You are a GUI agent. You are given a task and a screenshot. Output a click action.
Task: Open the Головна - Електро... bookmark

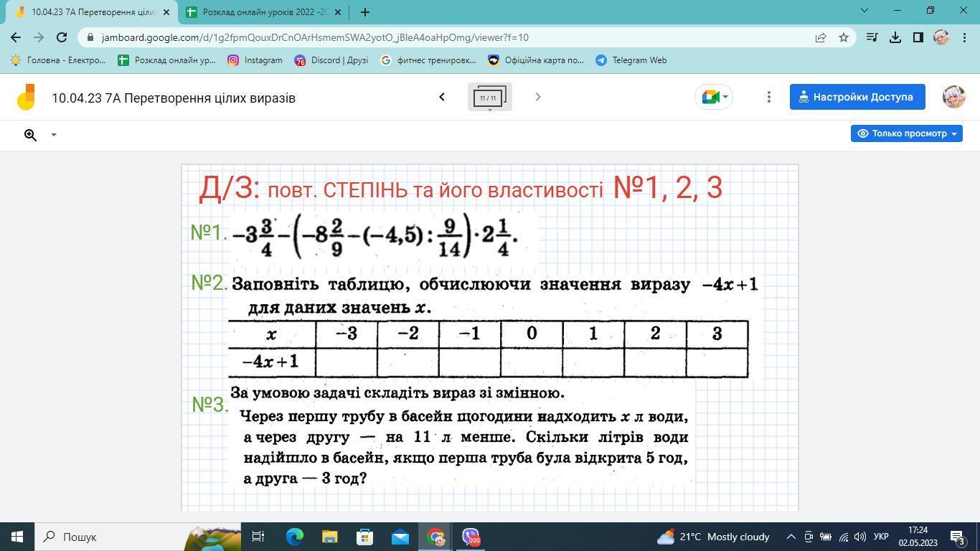[57, 60]
